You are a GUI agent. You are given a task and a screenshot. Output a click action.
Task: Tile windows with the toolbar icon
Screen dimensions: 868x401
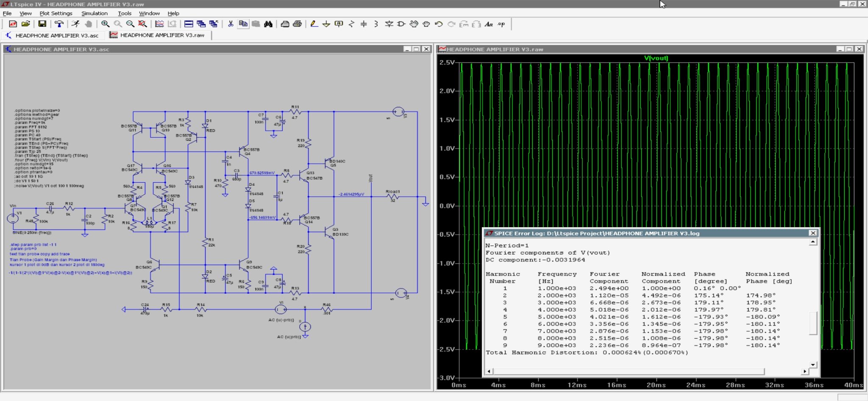[x=189, y=24]
